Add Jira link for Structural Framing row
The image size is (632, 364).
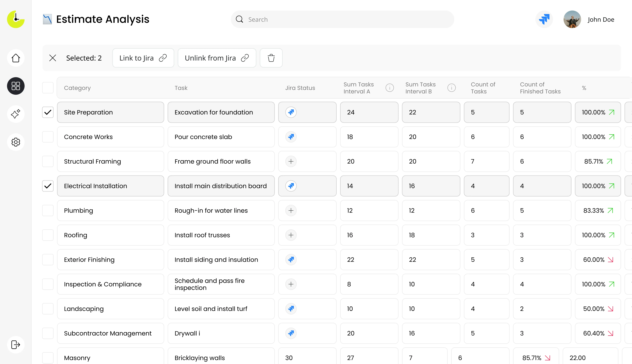coord(291,161)
